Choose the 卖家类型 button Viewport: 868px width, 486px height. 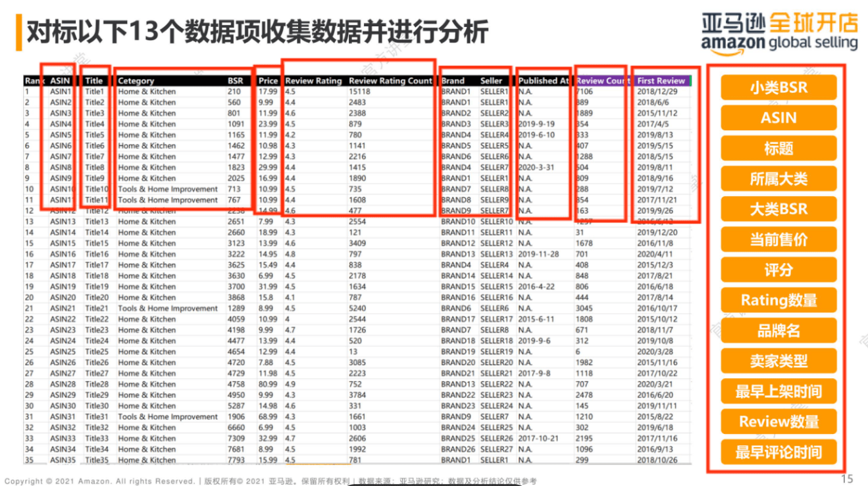coord(779,360)
